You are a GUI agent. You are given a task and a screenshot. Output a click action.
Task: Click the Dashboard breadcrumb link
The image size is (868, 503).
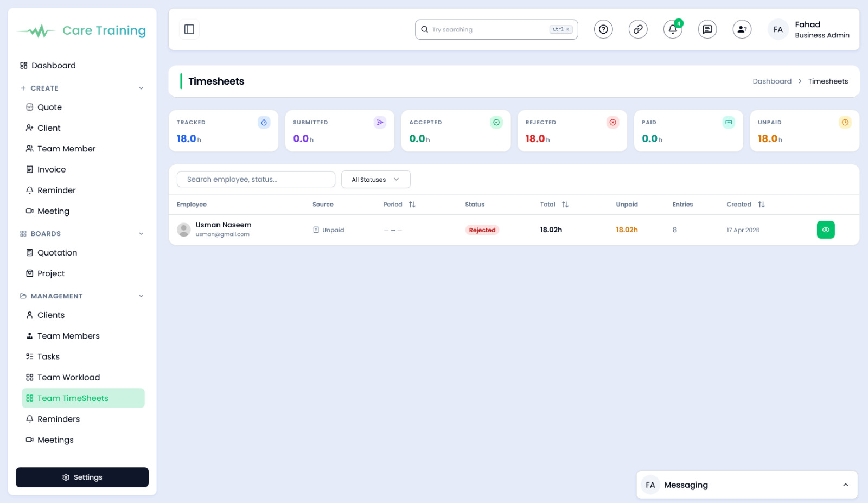pyautogui.click(x=773, y=81)
